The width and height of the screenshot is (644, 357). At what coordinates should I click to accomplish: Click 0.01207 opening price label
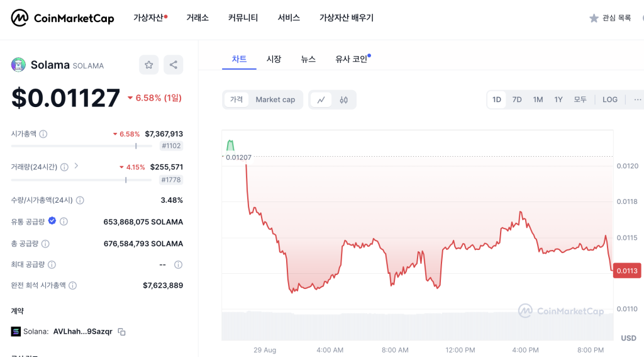(x=238, y=157)
